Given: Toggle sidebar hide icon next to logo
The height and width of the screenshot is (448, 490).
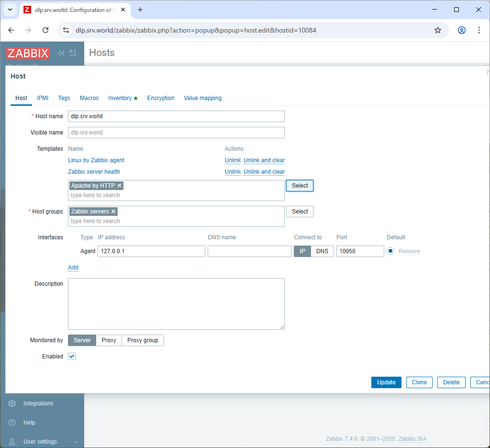Looking at the screenshot, I should 73,53.
